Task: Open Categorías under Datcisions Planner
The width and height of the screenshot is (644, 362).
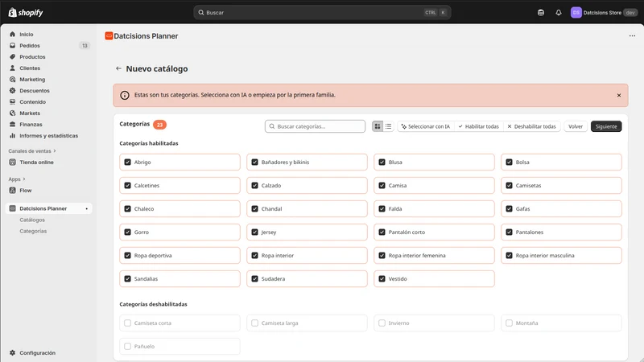Action: coord(33,231)
